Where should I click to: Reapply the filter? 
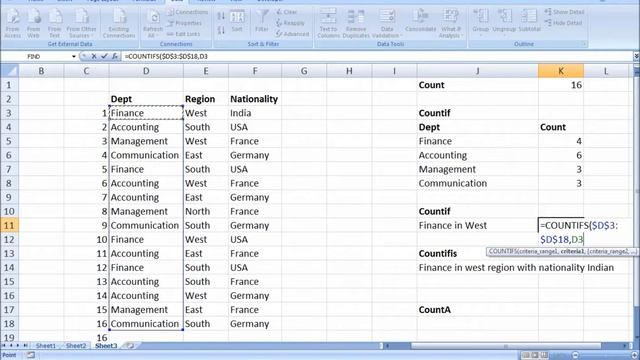coord(290,23)
